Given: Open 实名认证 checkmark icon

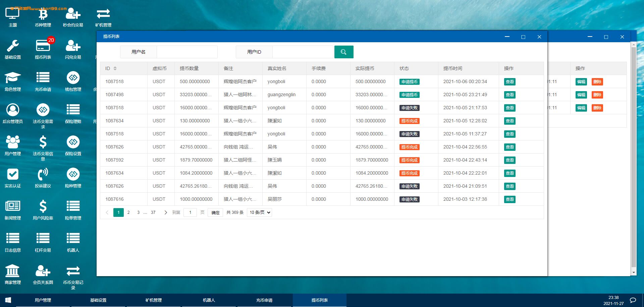Looking at the screenshot, I should tap(13, 178).
